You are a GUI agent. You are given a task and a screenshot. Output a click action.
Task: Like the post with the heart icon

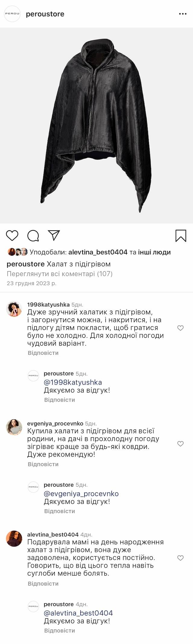pyautogui.click(x=12, y=235)
